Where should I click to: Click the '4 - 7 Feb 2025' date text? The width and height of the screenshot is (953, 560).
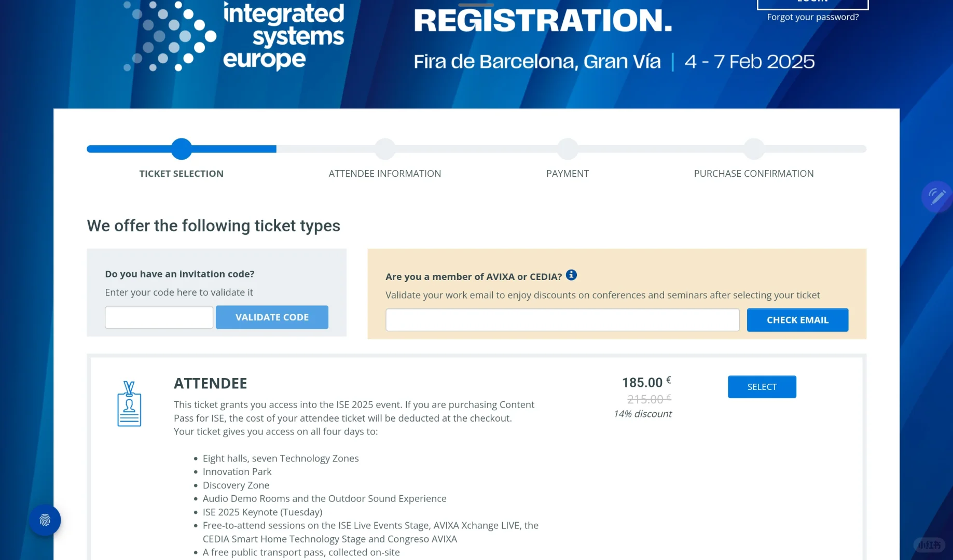pyautogui.click(x=750, y=62)
